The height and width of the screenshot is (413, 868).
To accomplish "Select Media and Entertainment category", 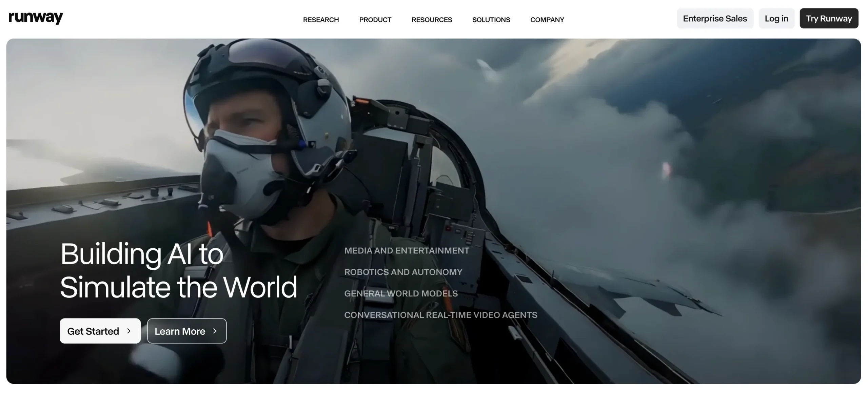I will (407, 251).
